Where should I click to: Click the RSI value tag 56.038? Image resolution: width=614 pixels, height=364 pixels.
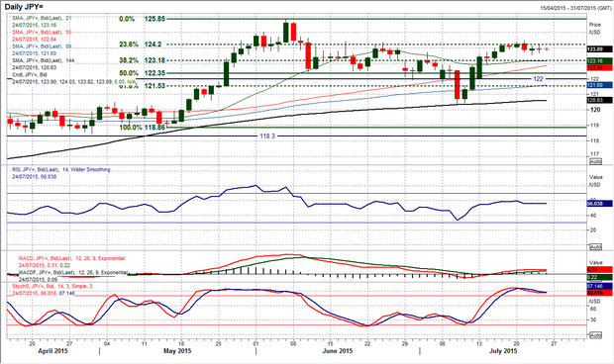[x=599, y=204]
